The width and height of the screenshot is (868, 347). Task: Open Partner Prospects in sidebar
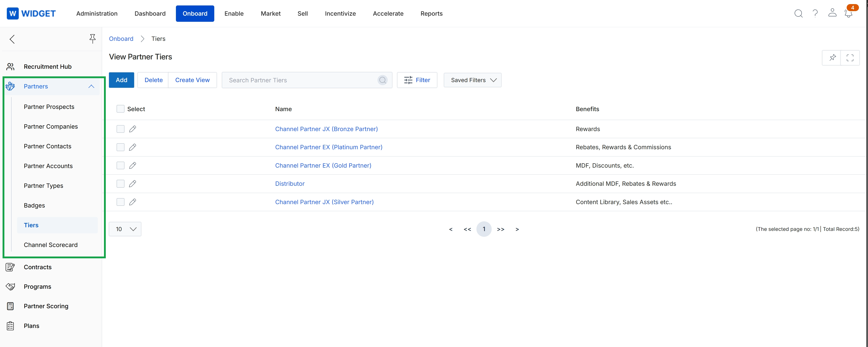tap(49, 107)
